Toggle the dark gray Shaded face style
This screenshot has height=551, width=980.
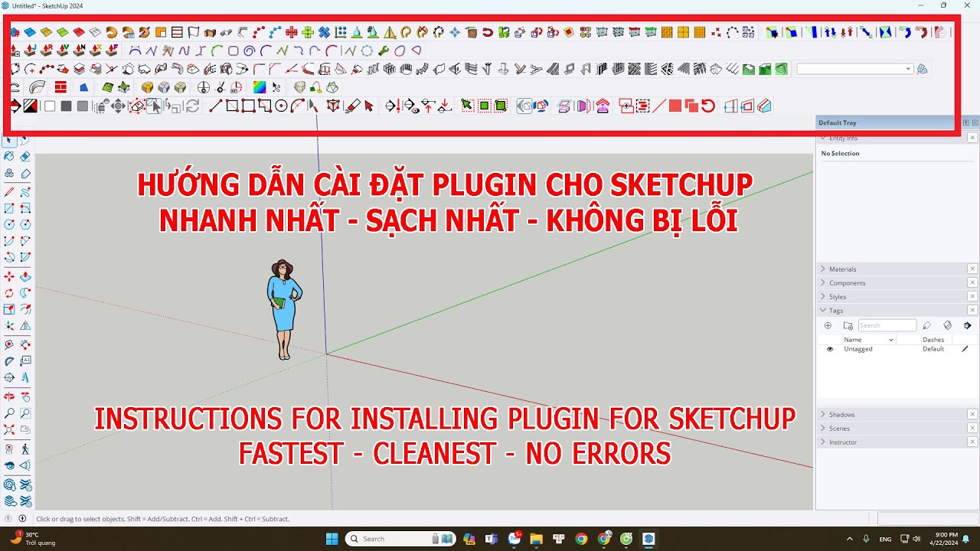(x=66, y=106)
